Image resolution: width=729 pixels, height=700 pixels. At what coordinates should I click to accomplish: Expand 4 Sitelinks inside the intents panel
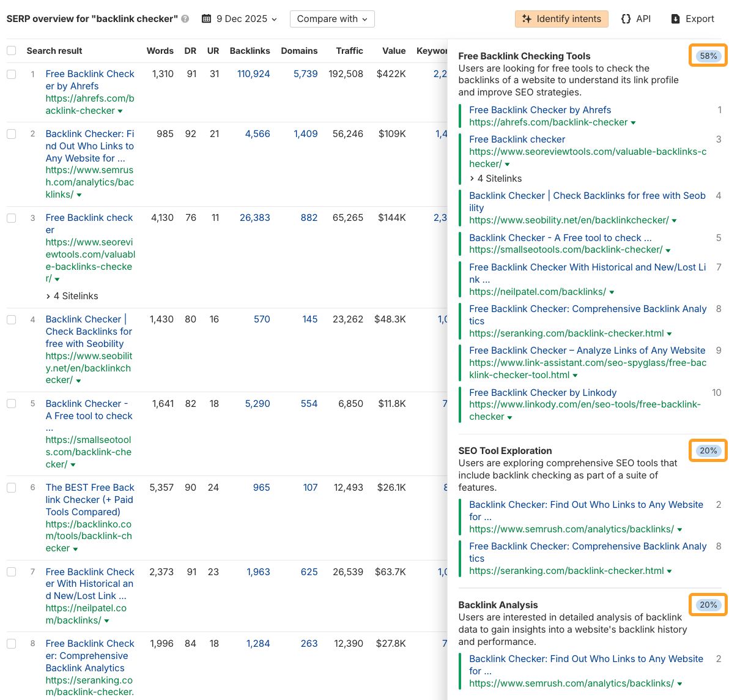coord(496,178)
